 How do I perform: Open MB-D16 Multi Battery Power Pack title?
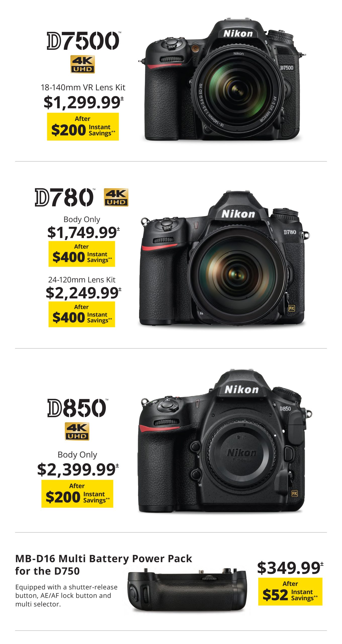[104, 565]
